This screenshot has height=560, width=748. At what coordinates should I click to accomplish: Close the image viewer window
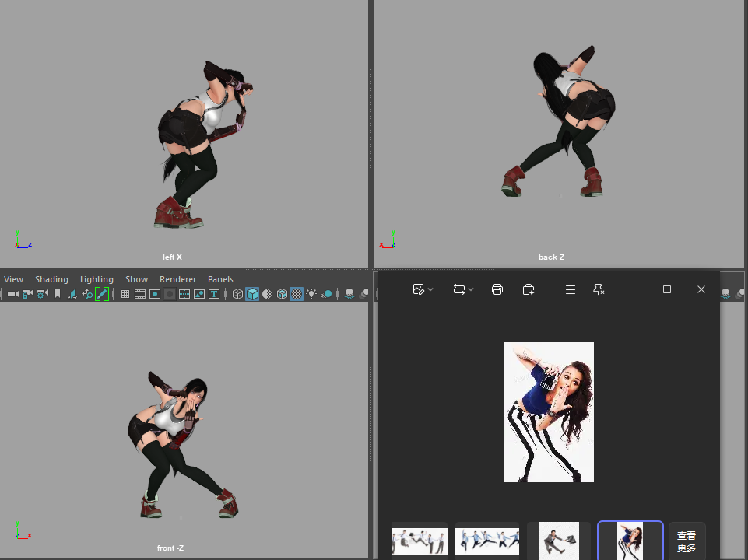point(701,289)
